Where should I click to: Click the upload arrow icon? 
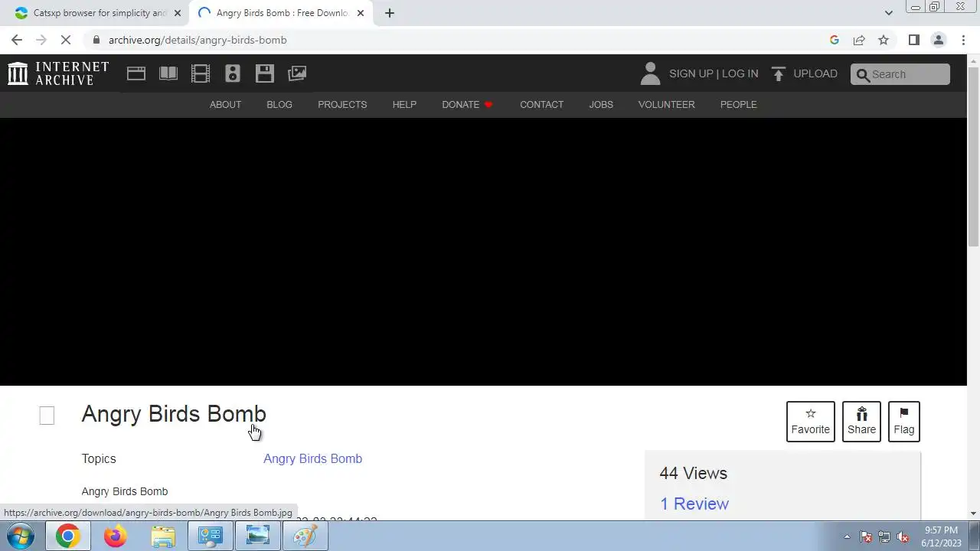click(x=779, y=73)
